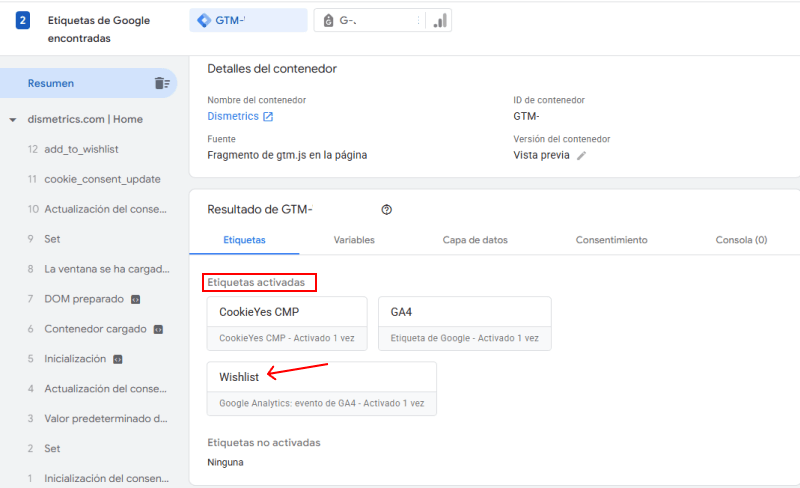800x488 pixels.
Task: Click the Ninguna text under unfired tags
Action: tap(225, 462)
